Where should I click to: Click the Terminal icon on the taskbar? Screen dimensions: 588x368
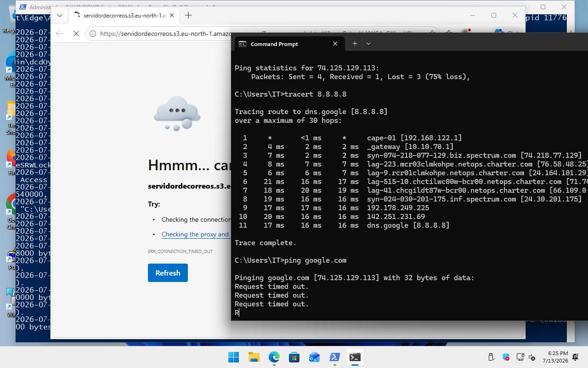tap(355, 357)
